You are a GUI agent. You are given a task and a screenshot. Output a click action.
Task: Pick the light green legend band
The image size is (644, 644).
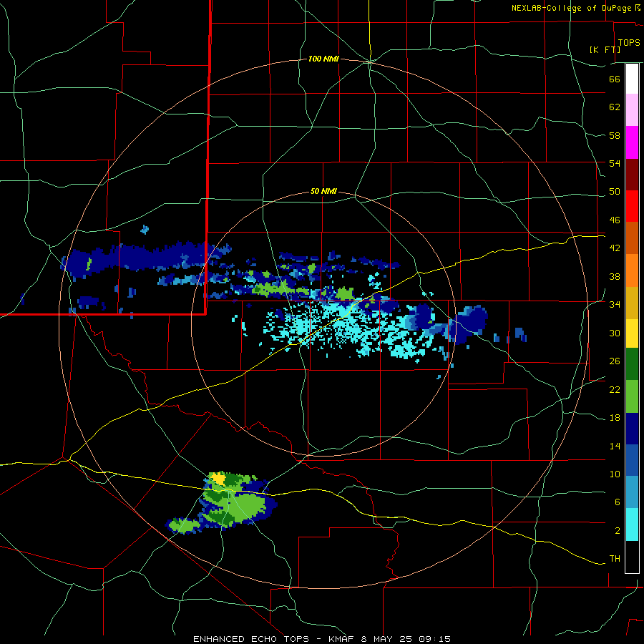click(632, 396)
